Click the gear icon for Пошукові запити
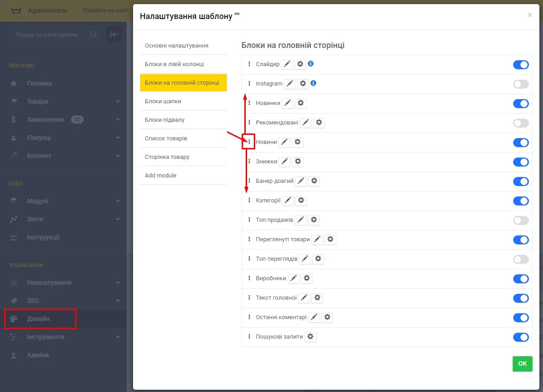 [x=310, y=337]
